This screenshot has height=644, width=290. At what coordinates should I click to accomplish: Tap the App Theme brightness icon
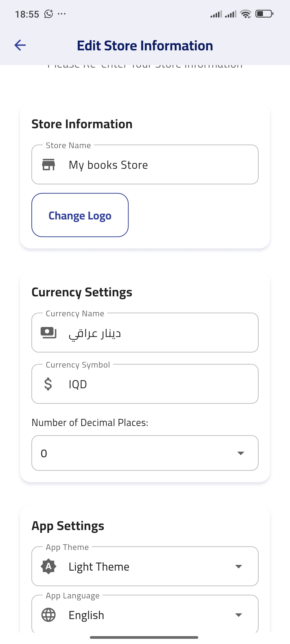click(x=48, y=566)
